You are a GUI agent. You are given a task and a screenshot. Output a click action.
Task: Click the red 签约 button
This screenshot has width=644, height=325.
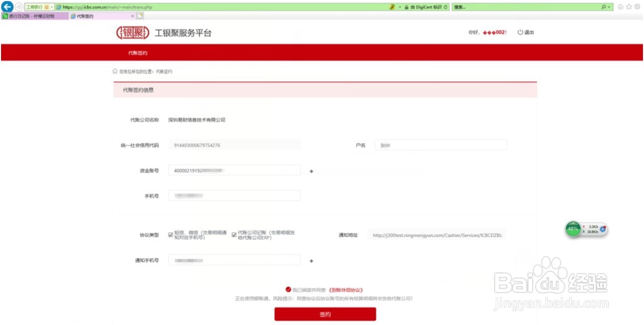click(x=325, y=314)
